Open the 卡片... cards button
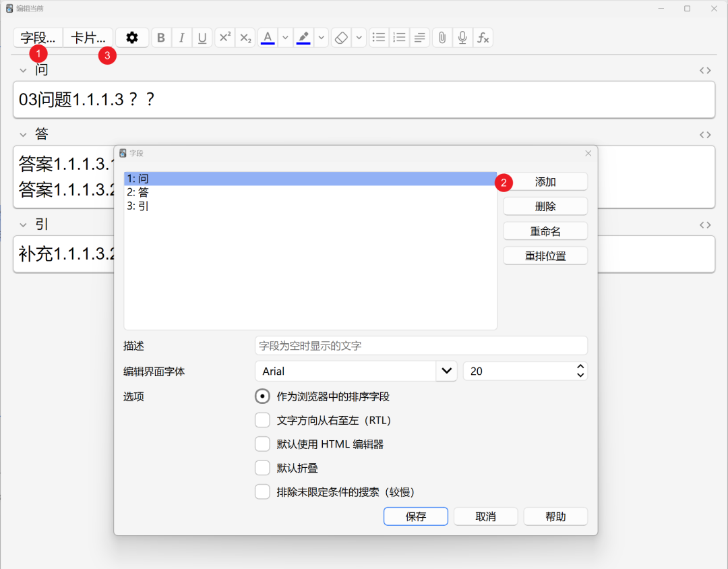 (x=88, y=38)
